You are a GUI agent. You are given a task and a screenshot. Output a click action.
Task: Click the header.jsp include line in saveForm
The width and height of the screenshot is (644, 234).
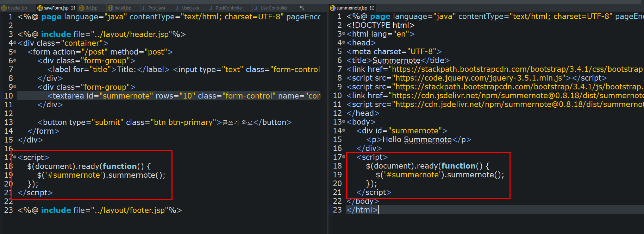tap(102, 34)
